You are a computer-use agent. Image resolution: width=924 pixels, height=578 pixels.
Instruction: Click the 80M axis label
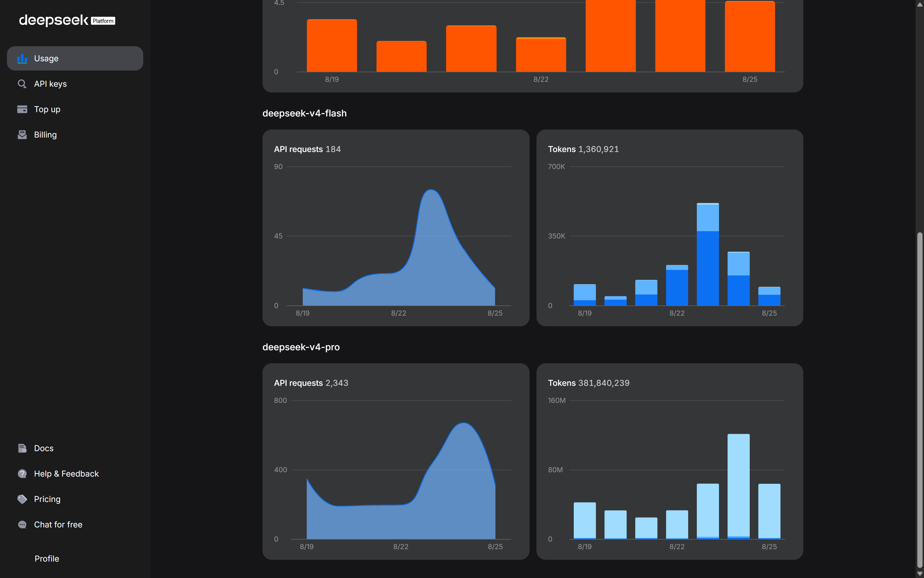pyautogui.click(x=555, y=469)
